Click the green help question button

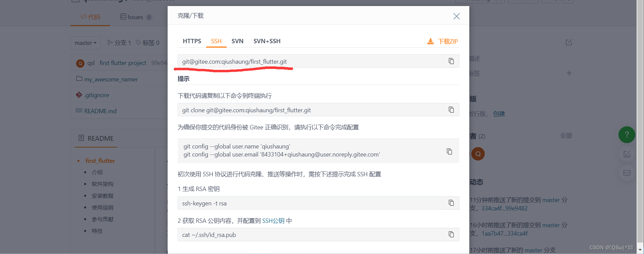tap(627, 135)
